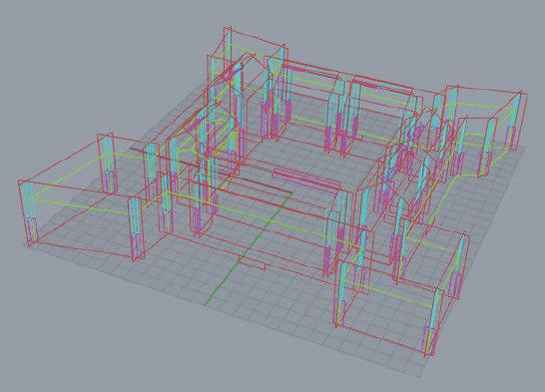Select magenta-red rectangle outline in central courtyard

[306, 180]
